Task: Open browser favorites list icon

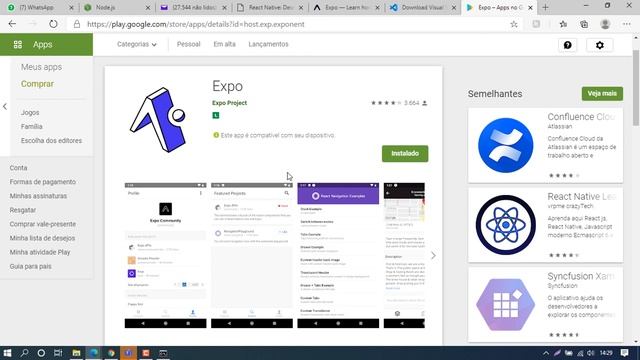Action: pos(563,24)
